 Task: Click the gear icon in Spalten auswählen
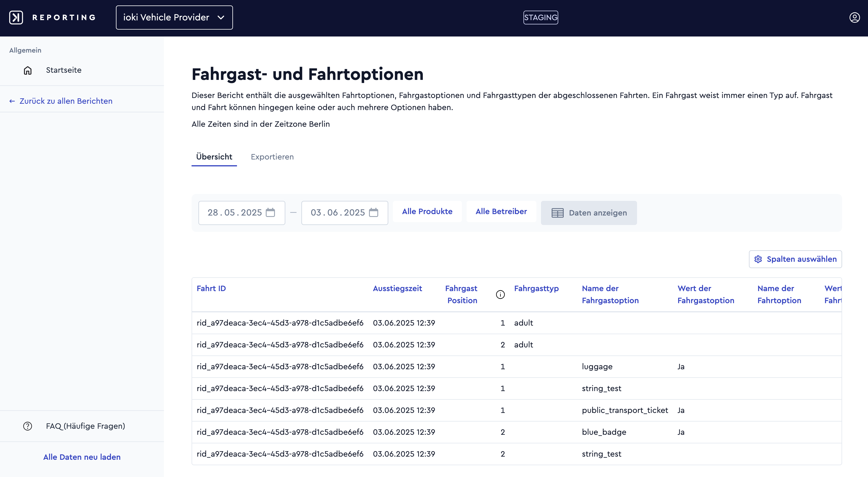[x=758, y=259]
